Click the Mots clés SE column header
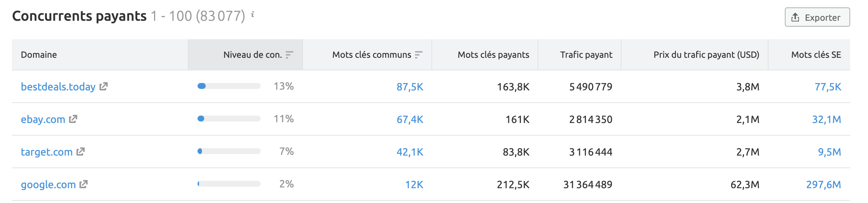This screenshot has height=203, width=868. click(816, 55)
